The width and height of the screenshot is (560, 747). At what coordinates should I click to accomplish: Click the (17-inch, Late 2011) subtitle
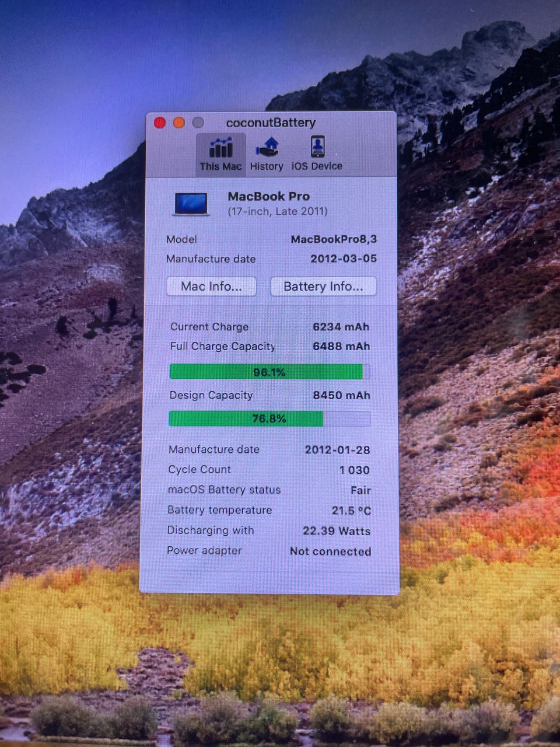pos(278,211)
